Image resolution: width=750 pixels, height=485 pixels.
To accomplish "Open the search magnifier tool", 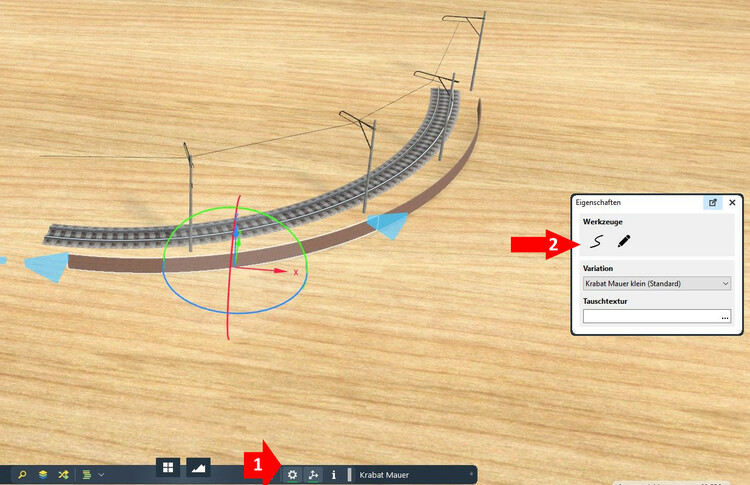I will coord(22,474).
